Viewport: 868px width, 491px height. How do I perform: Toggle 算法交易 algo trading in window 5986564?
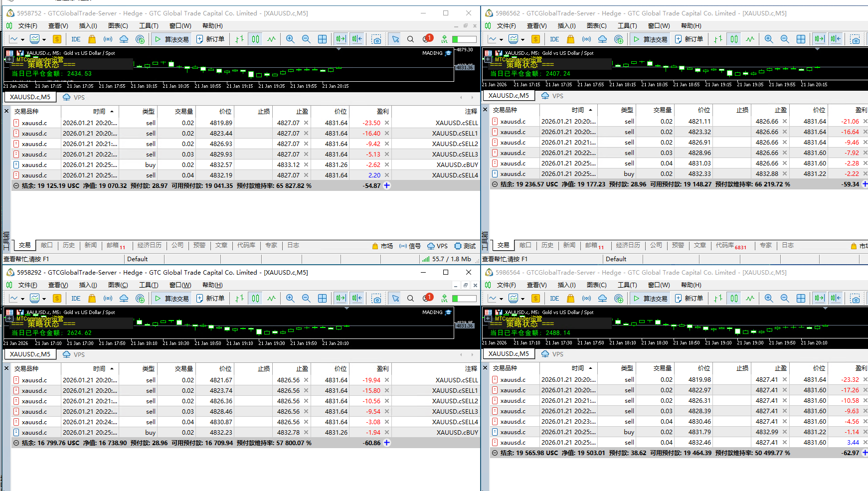click(x=650, y=299)
